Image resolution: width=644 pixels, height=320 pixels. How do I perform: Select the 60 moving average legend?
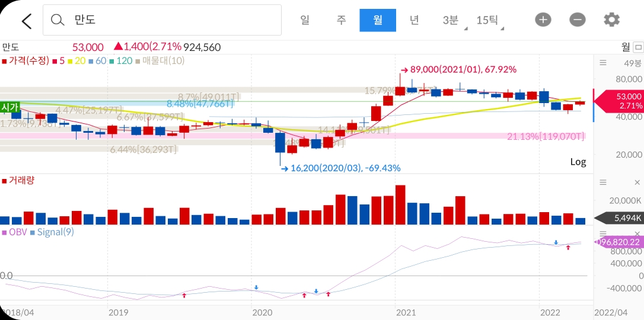coord(97,61)
